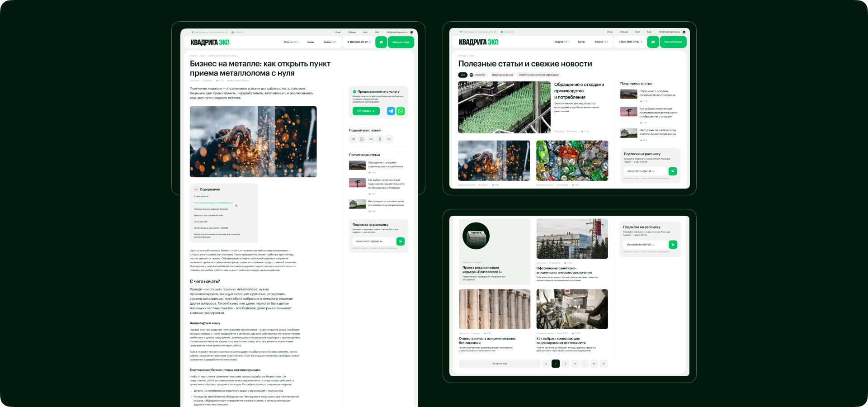Click the copy link icon under Поделиться статьей

(389, 139)
